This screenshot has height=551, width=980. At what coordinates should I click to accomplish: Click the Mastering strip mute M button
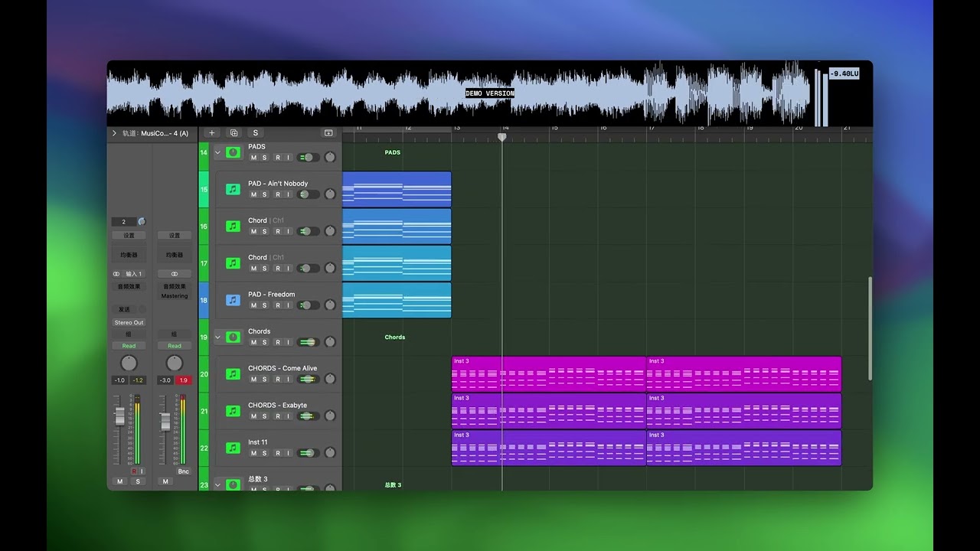[x=165, y=481]
